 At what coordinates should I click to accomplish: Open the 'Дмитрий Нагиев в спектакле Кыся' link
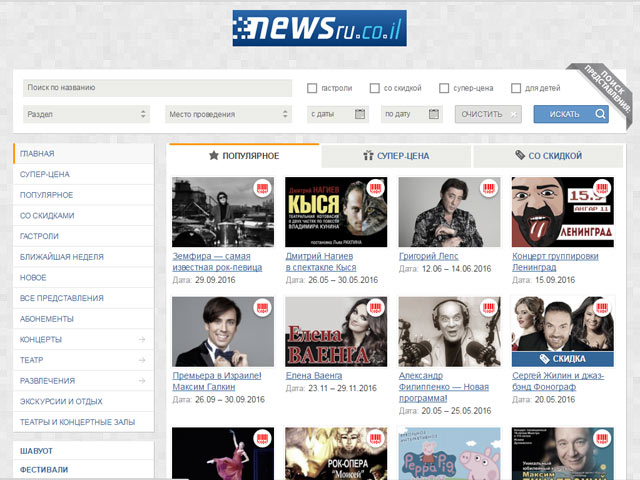tap(321, 262)
